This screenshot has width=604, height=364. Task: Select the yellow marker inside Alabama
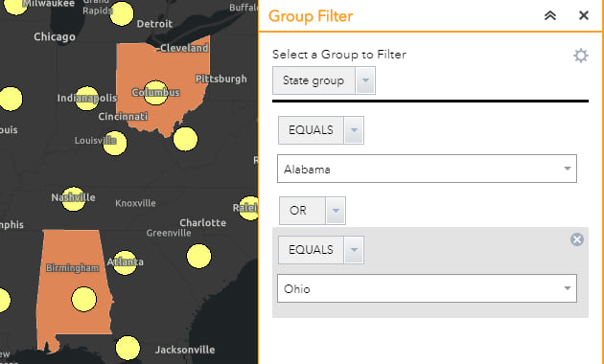coord(84,299)
